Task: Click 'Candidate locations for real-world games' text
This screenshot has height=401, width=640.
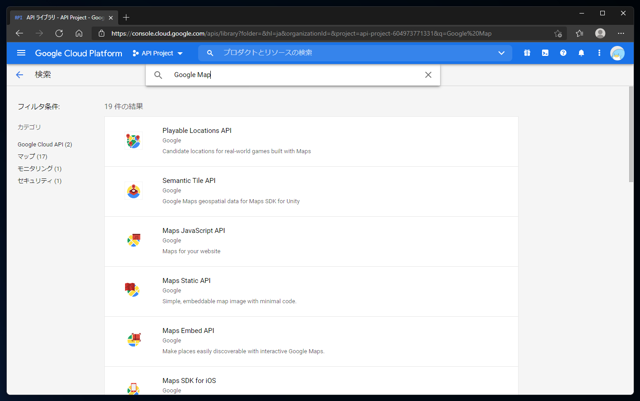Action: [237, 151]
